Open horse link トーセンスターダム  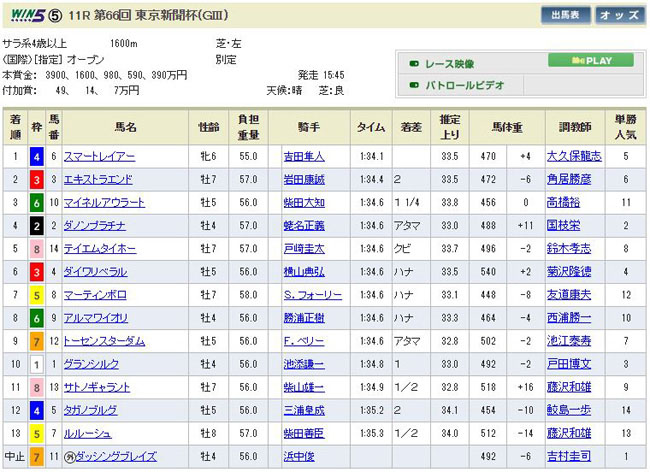pyautogui.click(x=105, y=341)
